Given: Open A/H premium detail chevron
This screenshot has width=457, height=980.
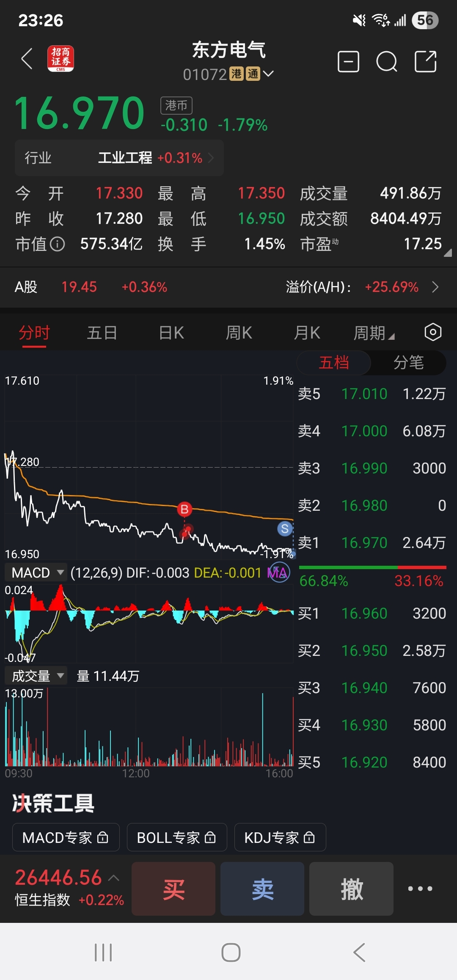Looking at the screenshot, I should coord(435,287).
